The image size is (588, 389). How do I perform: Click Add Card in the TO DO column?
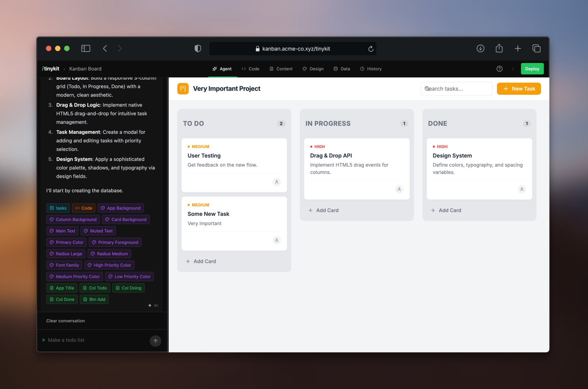pos(201,261)
